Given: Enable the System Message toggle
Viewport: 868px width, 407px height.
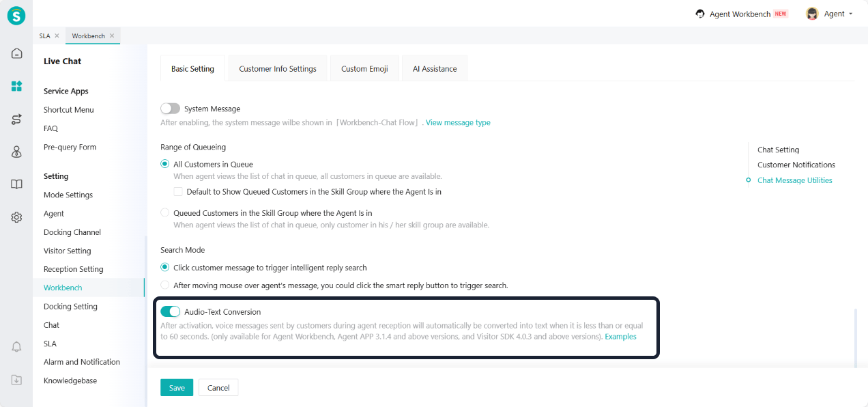Looking at the screenshot, I should click(170, 109).
